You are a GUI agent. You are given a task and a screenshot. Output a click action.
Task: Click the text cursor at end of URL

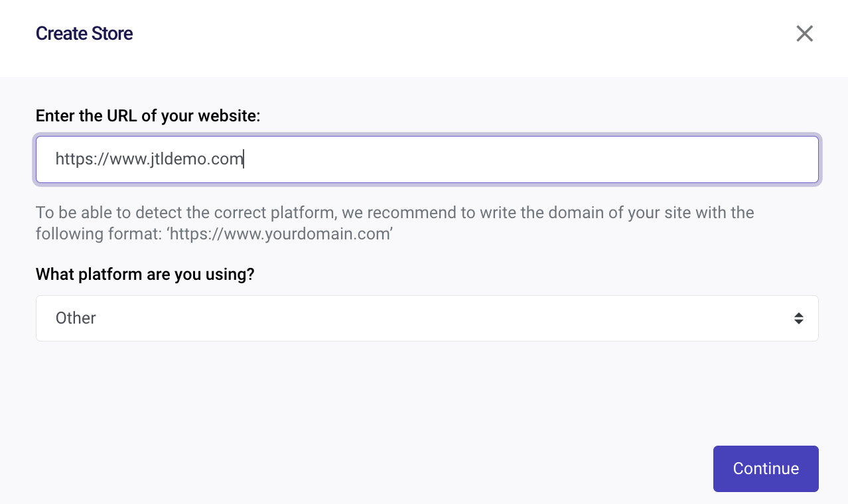point(244,159)
